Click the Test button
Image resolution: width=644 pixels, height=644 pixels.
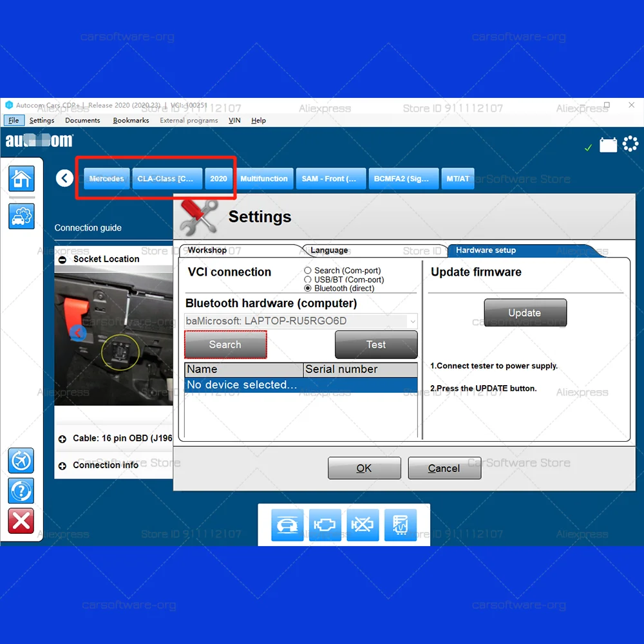pos(376,345)
